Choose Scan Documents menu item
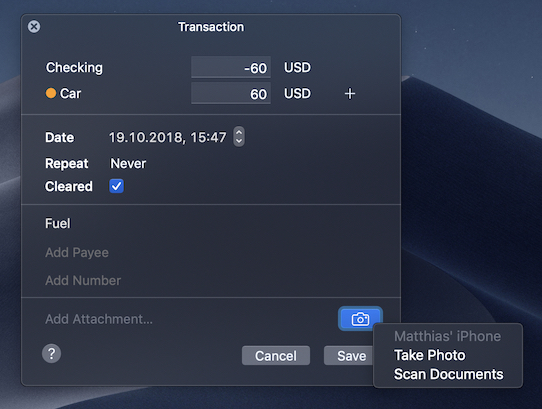 coord(449,374)
